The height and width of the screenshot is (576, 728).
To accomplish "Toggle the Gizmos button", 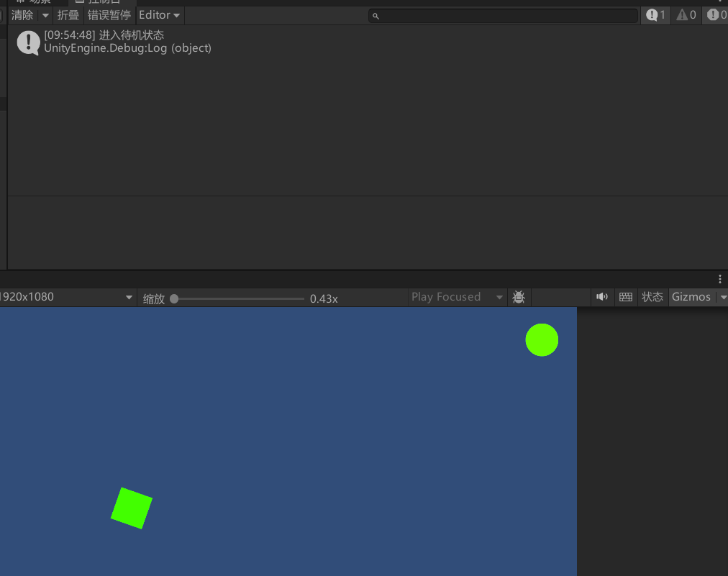I will 691,297.
